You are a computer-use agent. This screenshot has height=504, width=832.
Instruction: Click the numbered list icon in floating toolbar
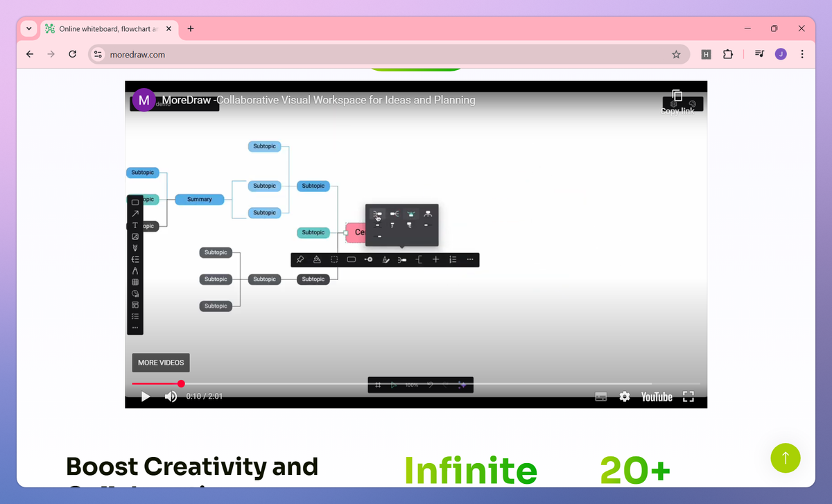453,259
